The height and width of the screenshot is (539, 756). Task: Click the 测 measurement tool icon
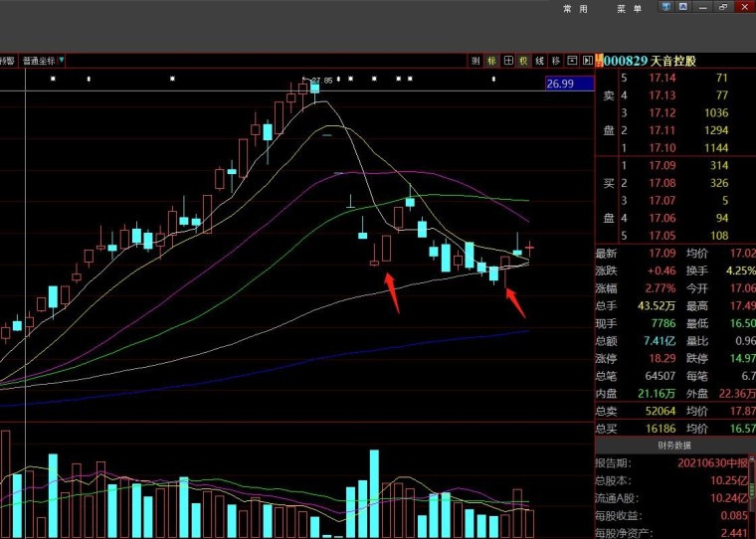pos(475,61)
